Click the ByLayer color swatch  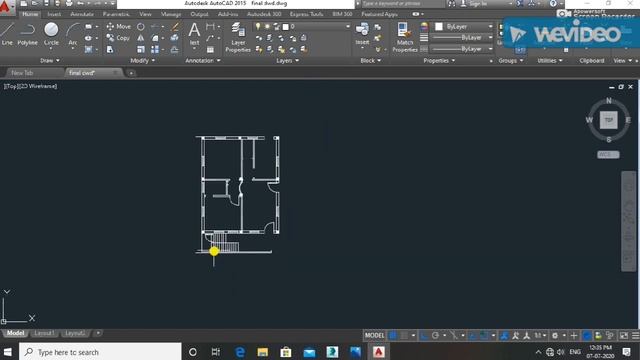pyautogui.click(x=439, y=27)
